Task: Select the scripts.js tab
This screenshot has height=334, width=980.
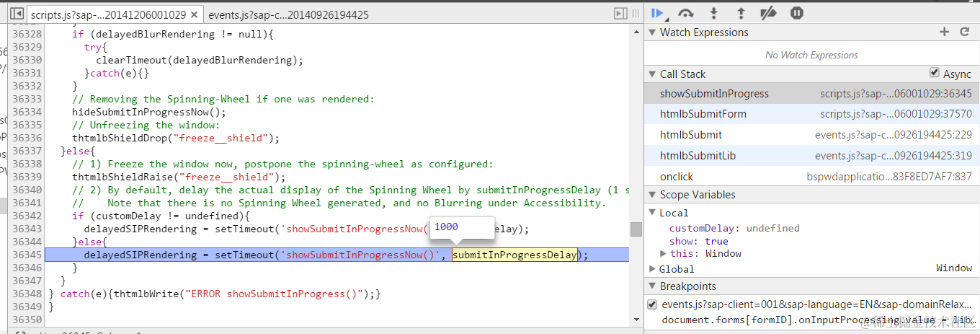Action: (x=108, y=14)
